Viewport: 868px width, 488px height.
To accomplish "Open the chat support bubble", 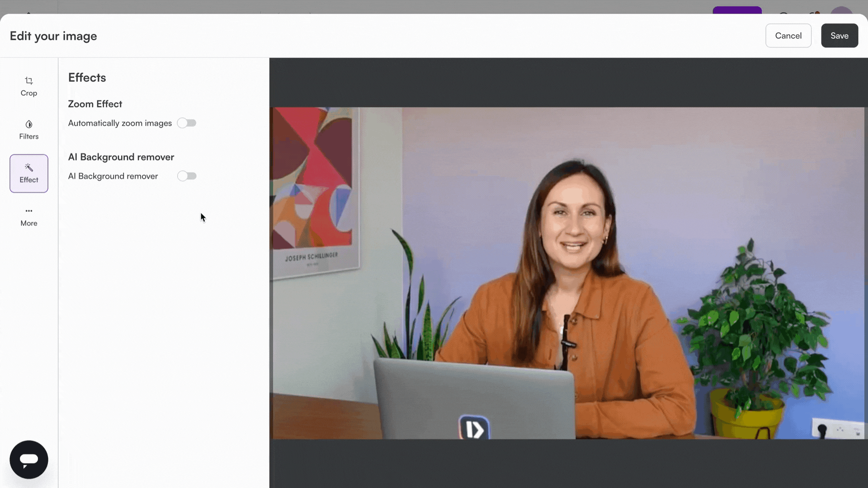I will 28,460.
